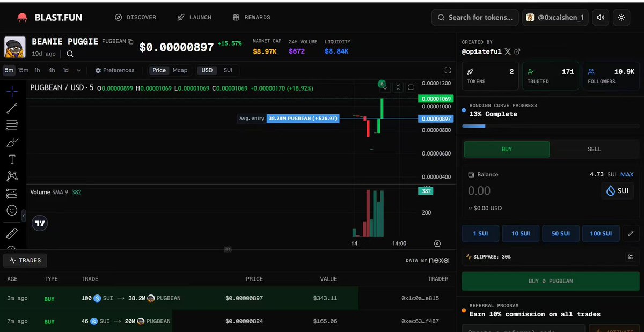644x332 pixels.
Task: Select the 15m timeframe
Action: pos(23,70)
